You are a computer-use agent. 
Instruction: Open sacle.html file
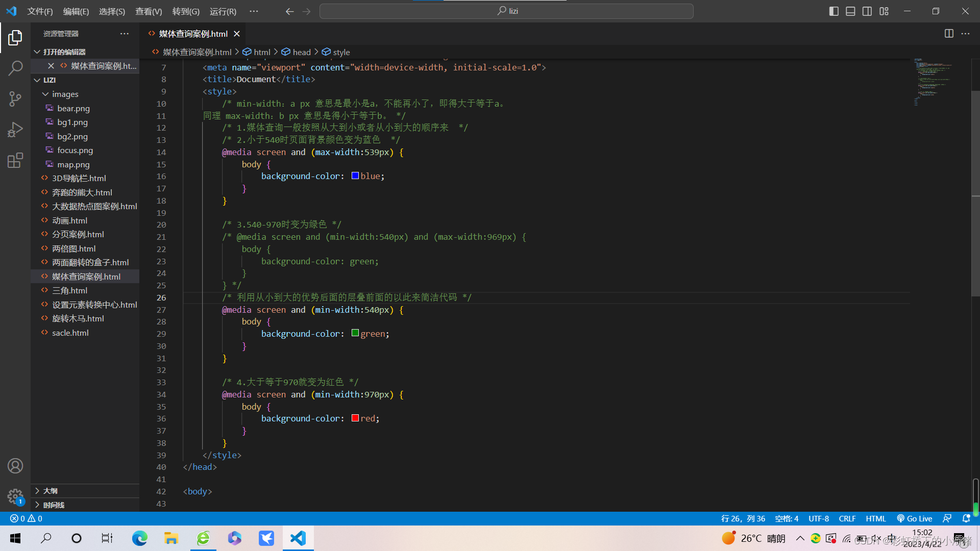click(x=85, y=333)
